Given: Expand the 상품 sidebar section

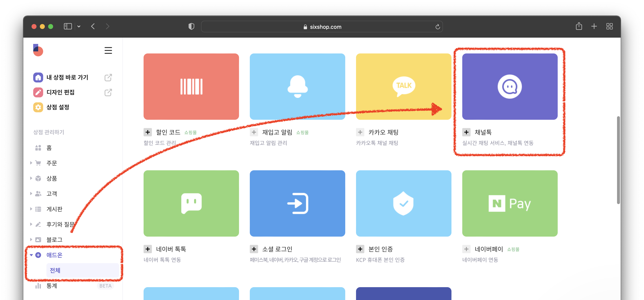Looking at the screenshot, I should click(31, 178).
